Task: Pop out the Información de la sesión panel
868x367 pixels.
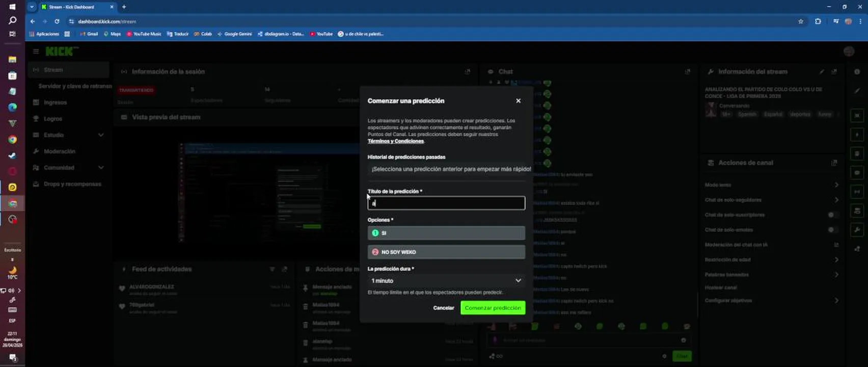Action: (468, 72)
